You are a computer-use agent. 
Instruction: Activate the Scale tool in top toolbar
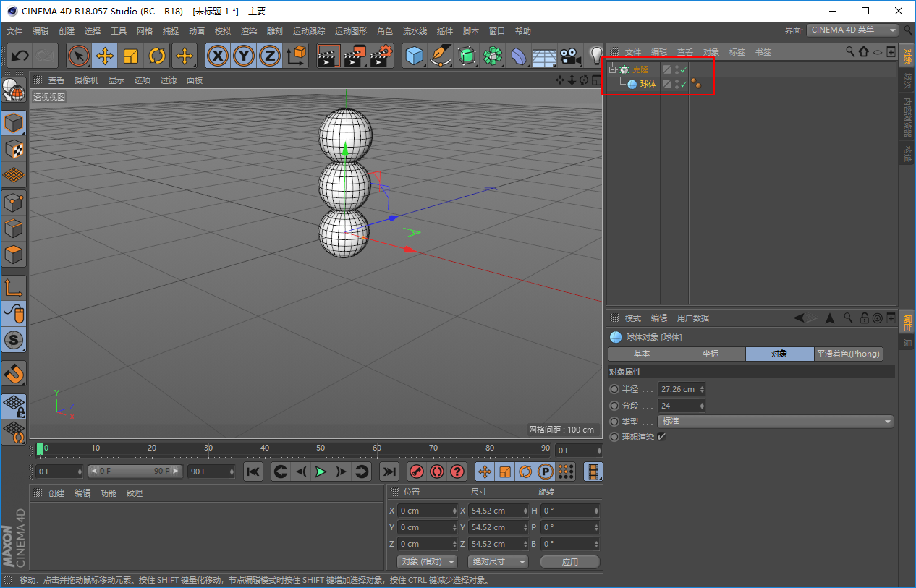131,56
